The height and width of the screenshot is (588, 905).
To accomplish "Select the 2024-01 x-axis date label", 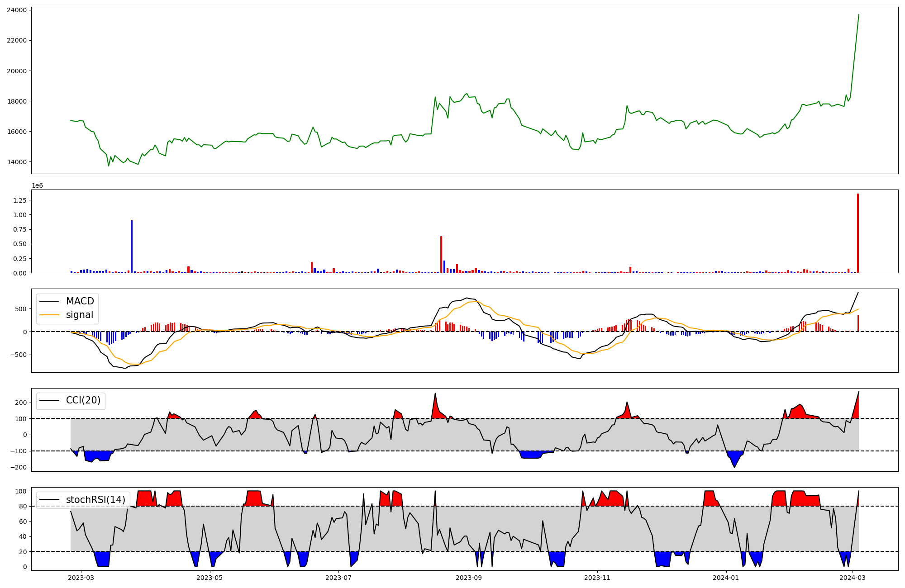I will tap(726, 578).
